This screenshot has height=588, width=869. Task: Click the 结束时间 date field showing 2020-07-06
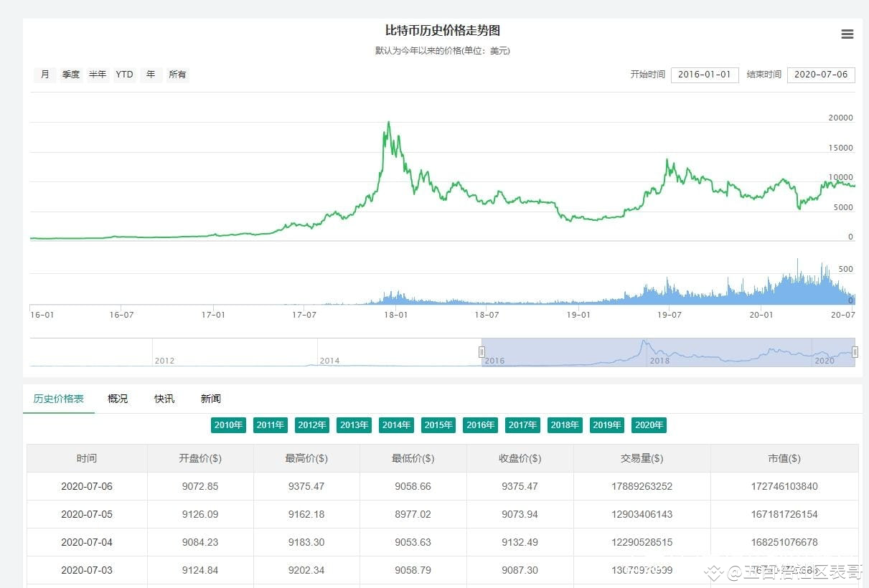tap(820, 74)
